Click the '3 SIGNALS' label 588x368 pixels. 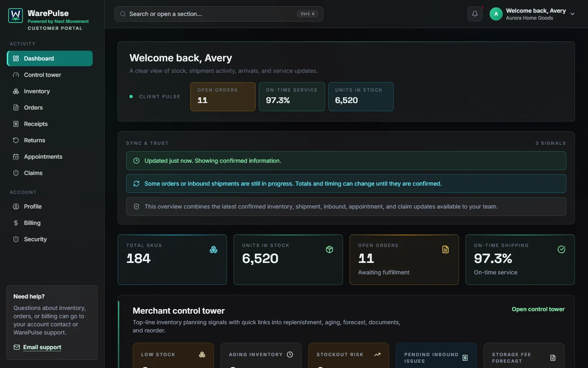551,143
